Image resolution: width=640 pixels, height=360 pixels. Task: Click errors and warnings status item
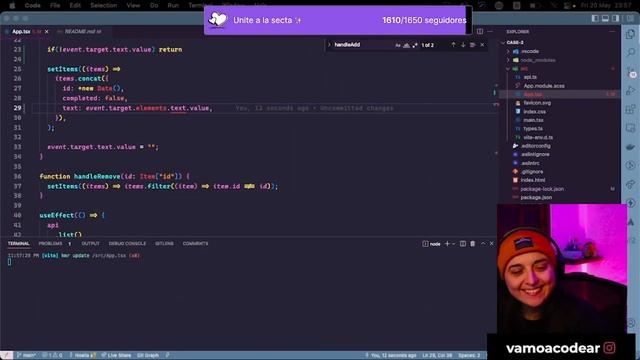point(53,355)
